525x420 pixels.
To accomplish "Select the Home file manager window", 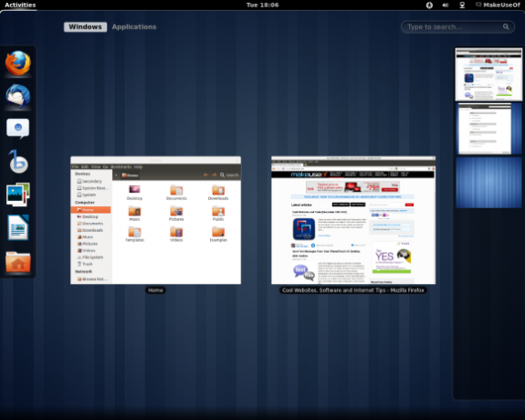I will [x=156, y=220].
